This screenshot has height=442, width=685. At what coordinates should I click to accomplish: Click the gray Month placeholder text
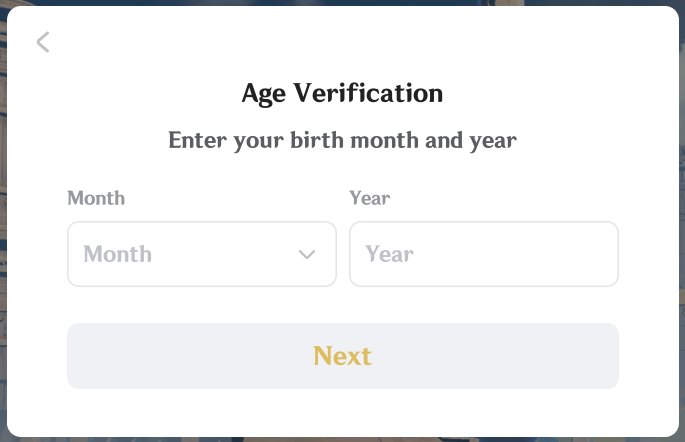point(118,254)
